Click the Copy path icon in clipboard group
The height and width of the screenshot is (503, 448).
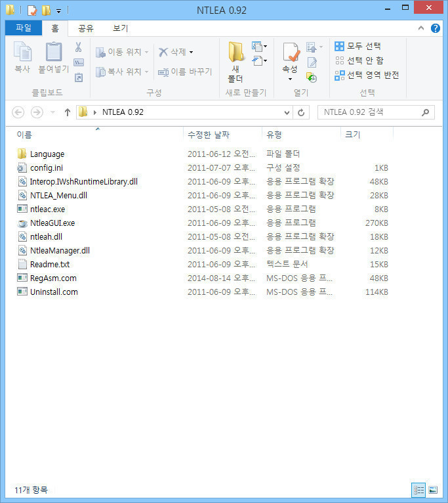pos(79,62)
